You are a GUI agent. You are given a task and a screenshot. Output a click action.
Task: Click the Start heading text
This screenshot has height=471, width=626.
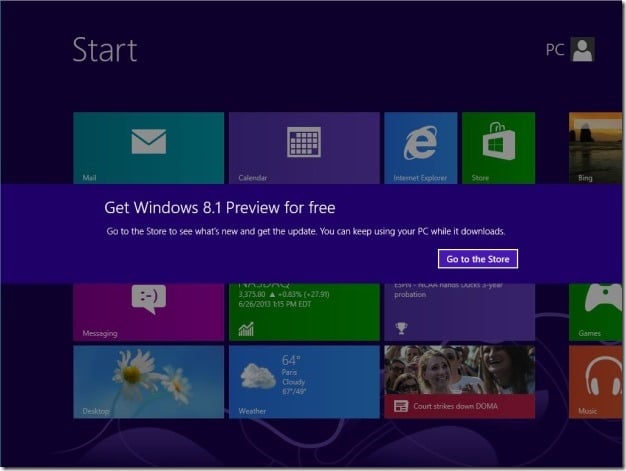(x=105, y=50)
